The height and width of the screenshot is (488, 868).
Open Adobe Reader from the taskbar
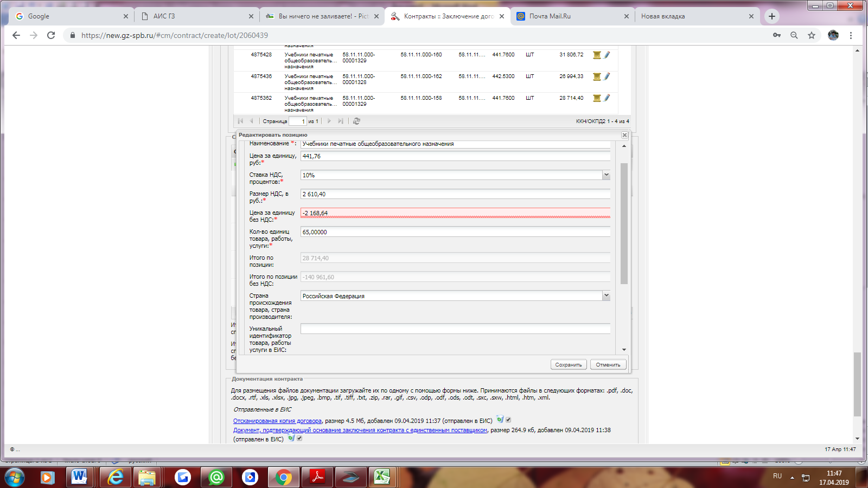click(317, 477)
